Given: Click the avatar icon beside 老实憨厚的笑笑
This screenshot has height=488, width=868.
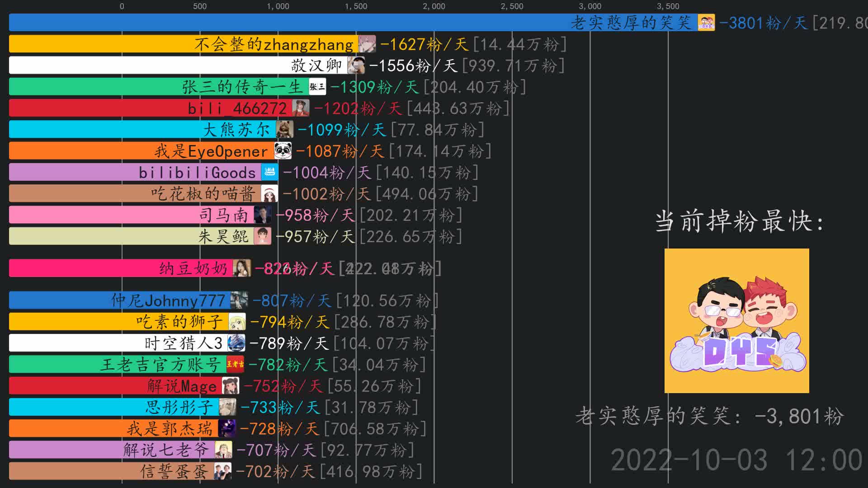Looking at the screenshot, I should tap(706, 22).
